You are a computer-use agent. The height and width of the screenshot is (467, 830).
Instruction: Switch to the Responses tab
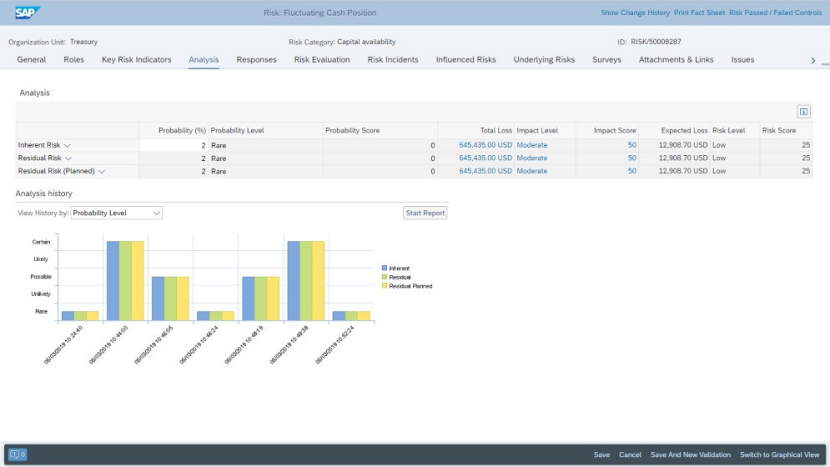[x=256, y=60]
